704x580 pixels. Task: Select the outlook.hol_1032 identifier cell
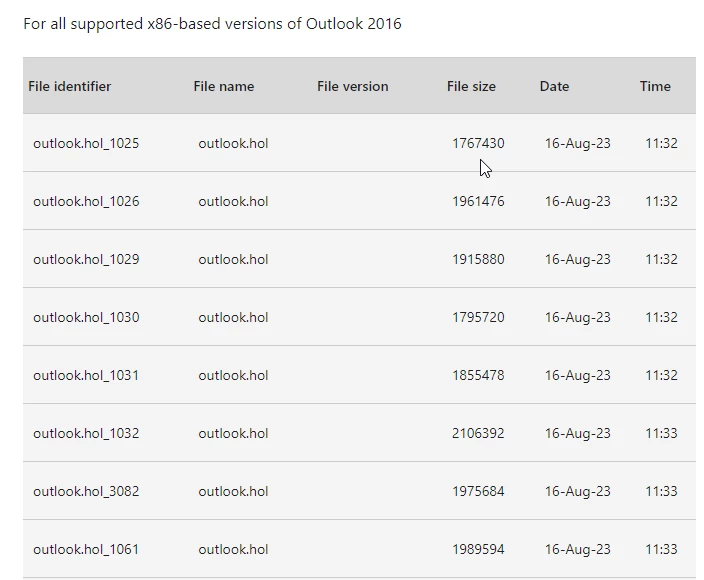tap(86, 433)
